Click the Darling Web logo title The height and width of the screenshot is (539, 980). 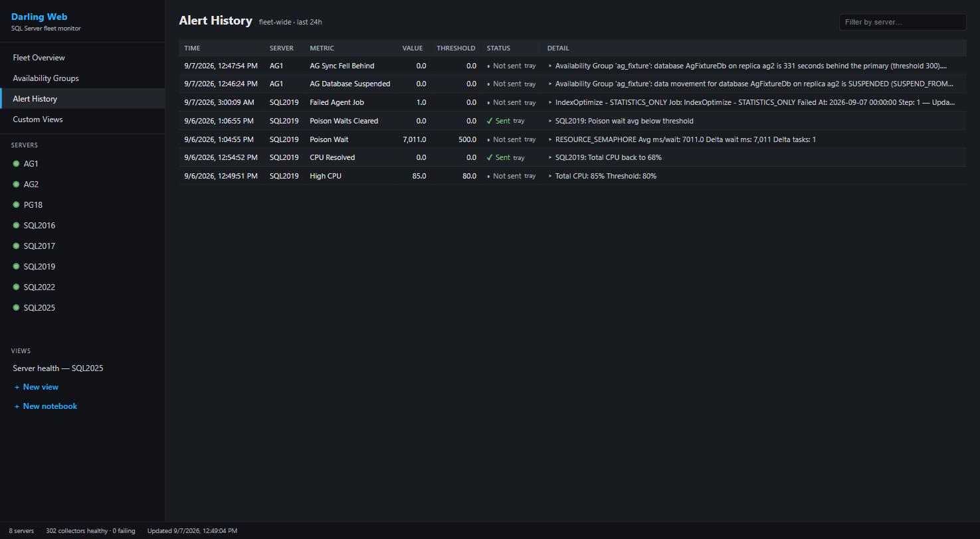coord(39,17)
